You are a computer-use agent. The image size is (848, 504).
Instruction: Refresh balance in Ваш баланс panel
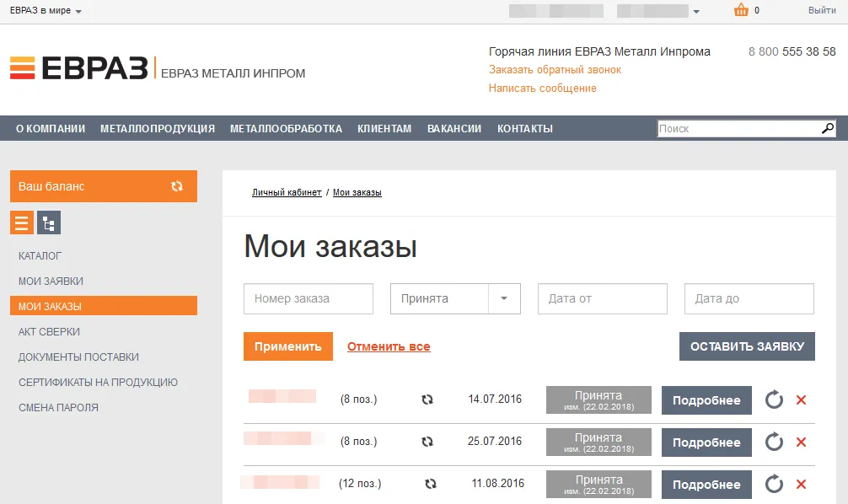point(177,186)
